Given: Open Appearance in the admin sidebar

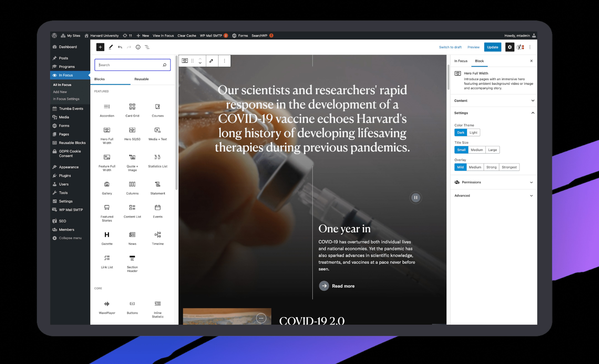Looking at the screenshot, I should (69, 167).
